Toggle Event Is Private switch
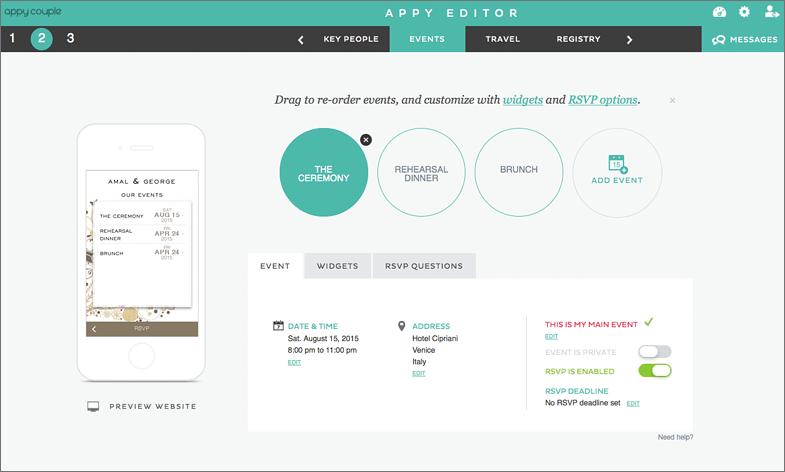This screenshot has width=785, height=472. click(655, 351)
